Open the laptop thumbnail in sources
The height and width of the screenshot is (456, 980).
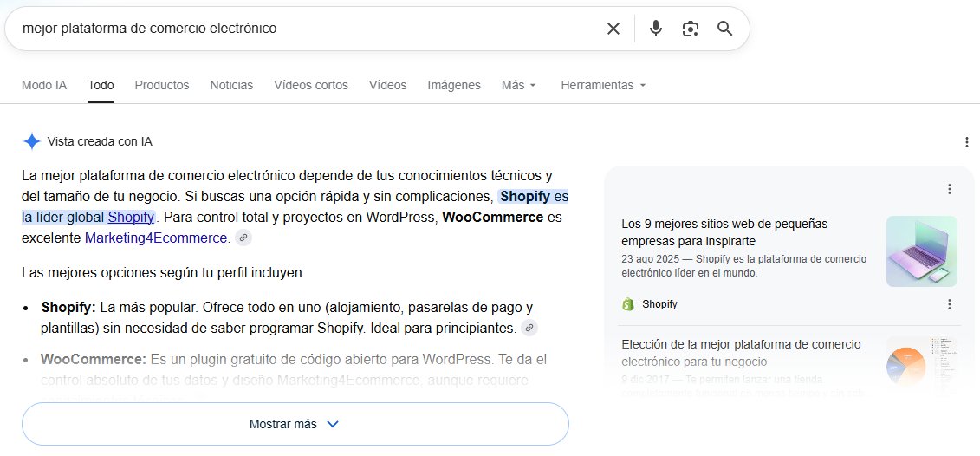tap(921, 251)
